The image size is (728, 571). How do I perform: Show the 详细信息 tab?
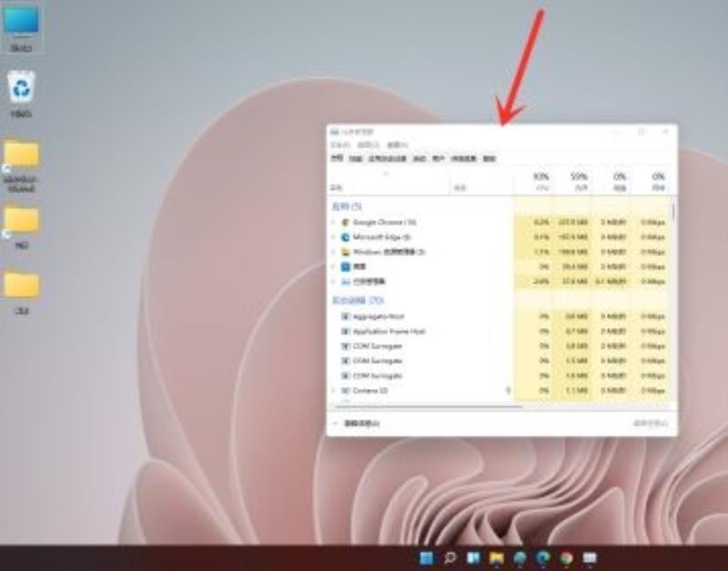[464, 158]
